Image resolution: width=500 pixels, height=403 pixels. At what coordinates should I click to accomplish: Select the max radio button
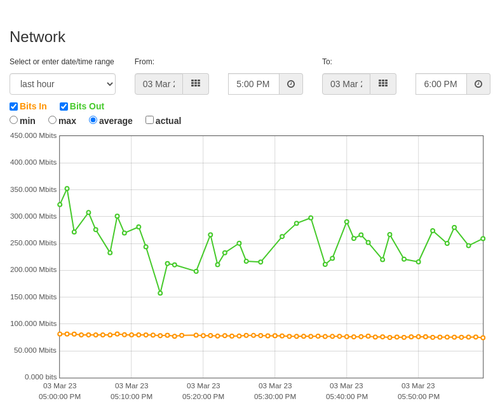click(52, 120)
